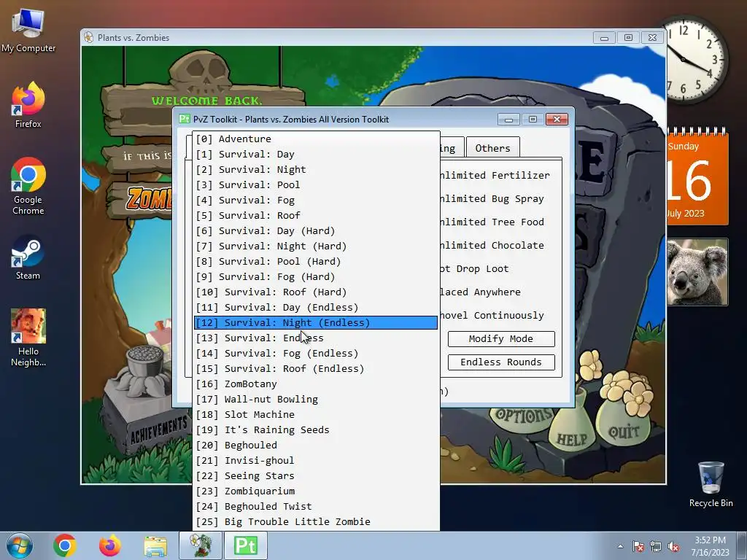Open Recycle Bin desktop icon
747x560 pixels.
pyautogui.click(x=711, y=484)
